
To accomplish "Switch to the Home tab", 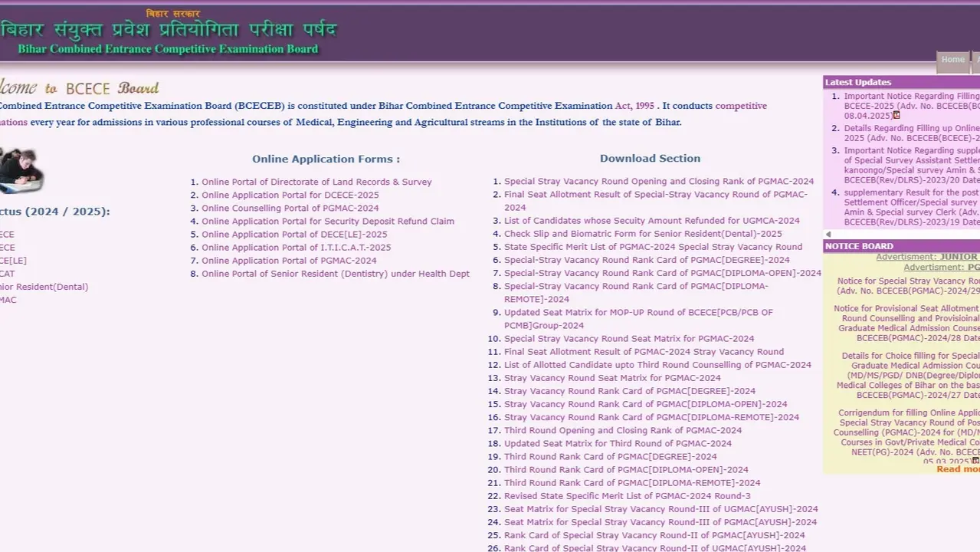I will [952, 59].
